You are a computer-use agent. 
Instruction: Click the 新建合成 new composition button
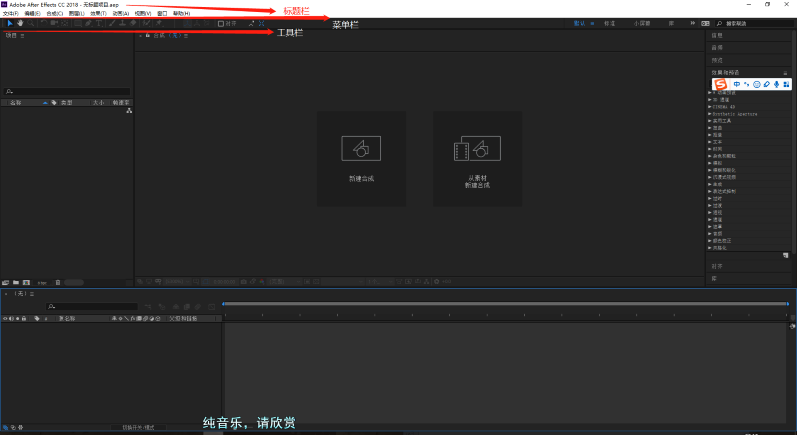(361, 159)
